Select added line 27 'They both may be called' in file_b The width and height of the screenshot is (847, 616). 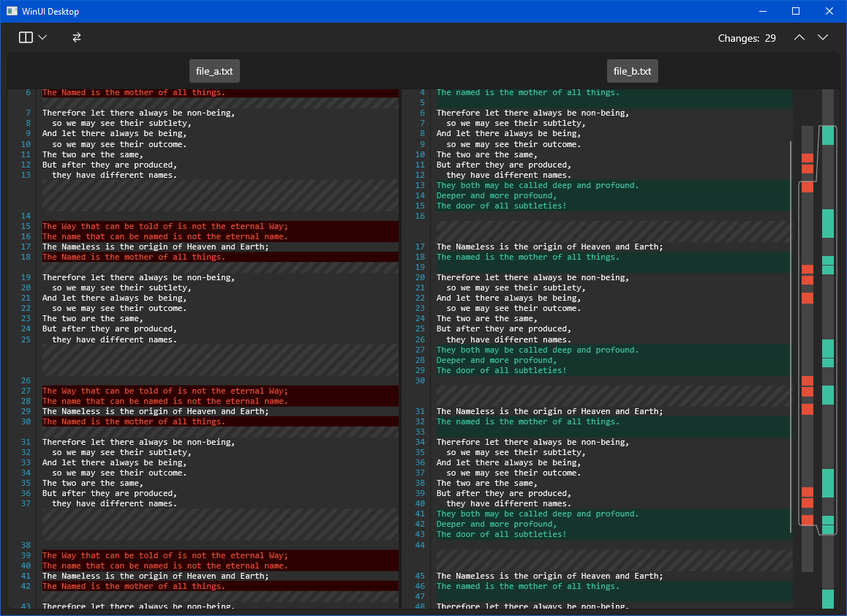coord(614,350)
